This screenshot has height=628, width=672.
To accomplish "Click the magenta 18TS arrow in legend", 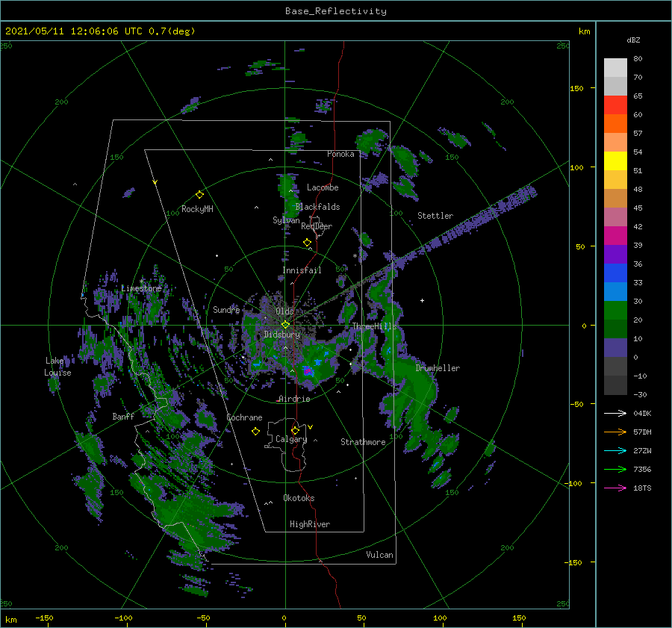I will [615, 488].
